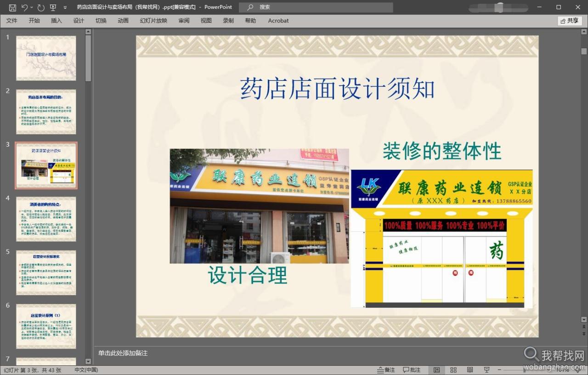Open the 幻灯片放映 ribbon tab
This screenshot has width=588, height=375.
click(x=153, y=21)
